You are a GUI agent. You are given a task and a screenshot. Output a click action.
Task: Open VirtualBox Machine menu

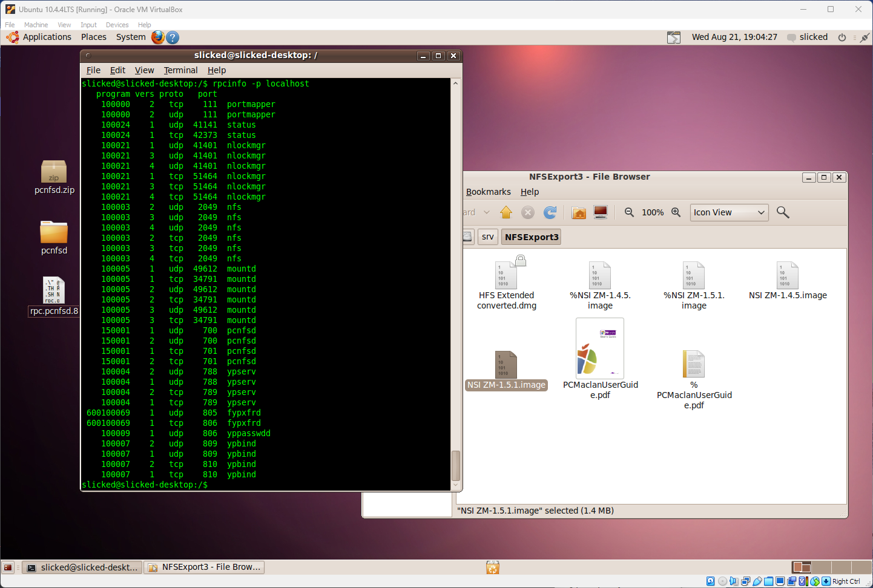point(36,25)
